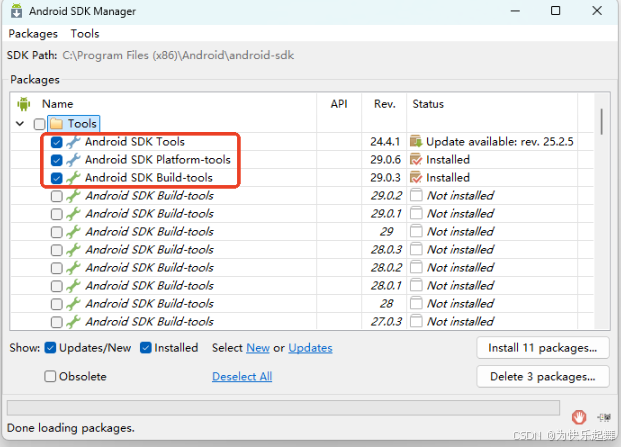The width and height of the screenshot is (621, 447).
Task: Select the Android SDK Platform-tools row name
Action: (x=158, y=160)
